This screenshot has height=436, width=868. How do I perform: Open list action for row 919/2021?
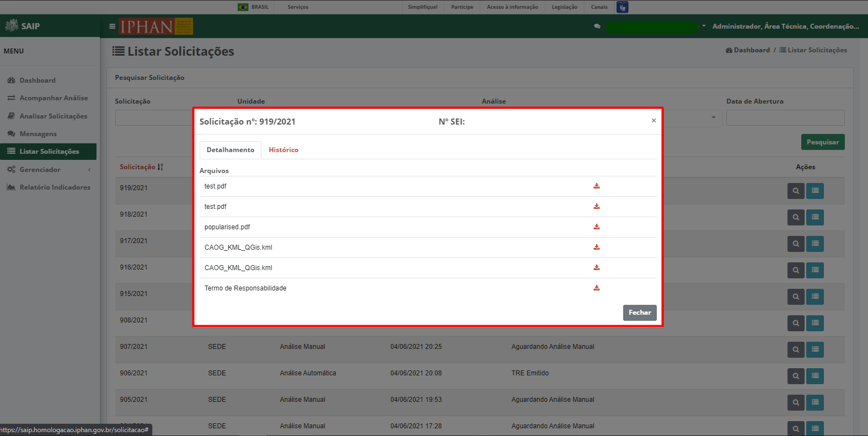click(x=815, y=191)
